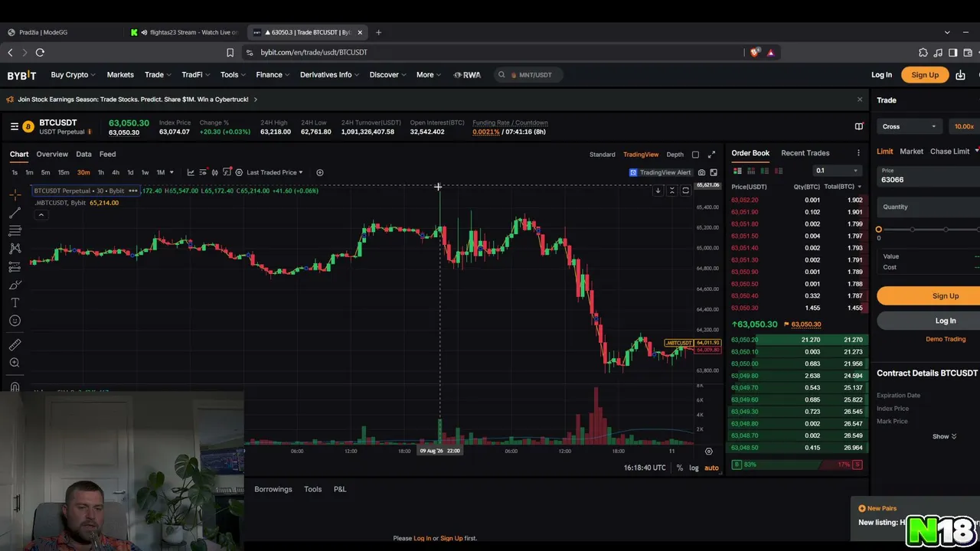Open the Borrowings tab

click(273, 490)
